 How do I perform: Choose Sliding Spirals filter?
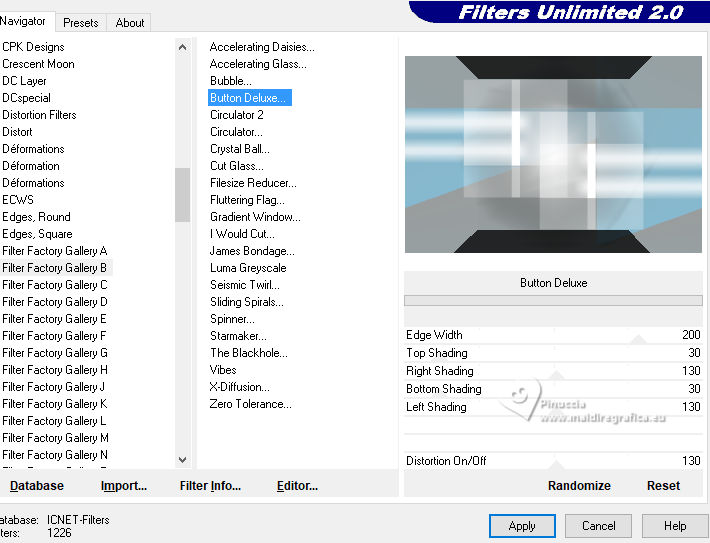tap(247, 302)
